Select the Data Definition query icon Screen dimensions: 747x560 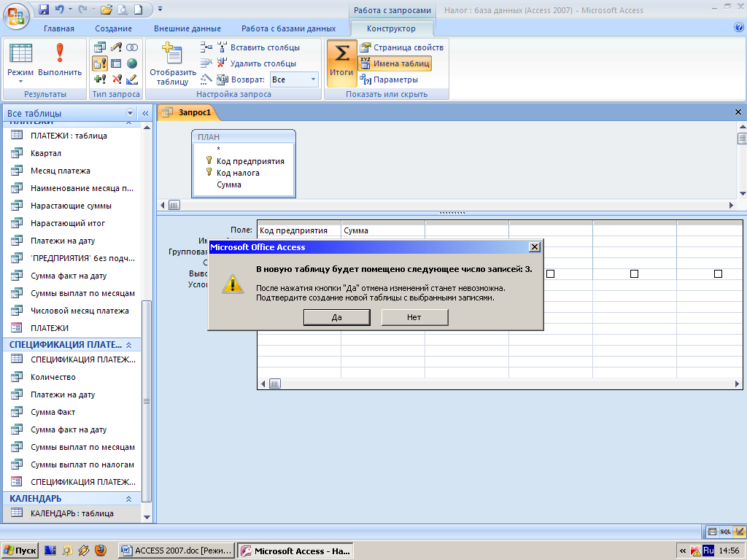point(132,79)
